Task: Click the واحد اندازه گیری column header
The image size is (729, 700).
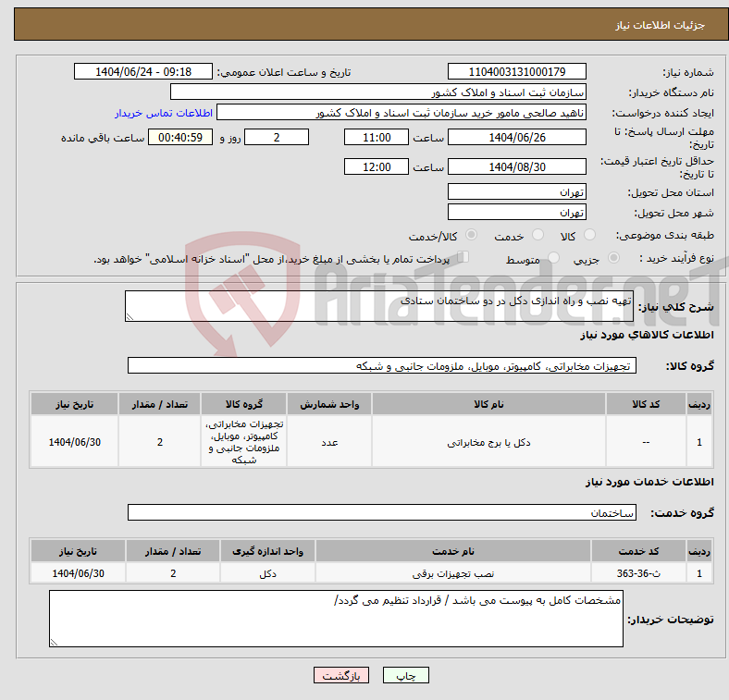Action: point(267,551)
